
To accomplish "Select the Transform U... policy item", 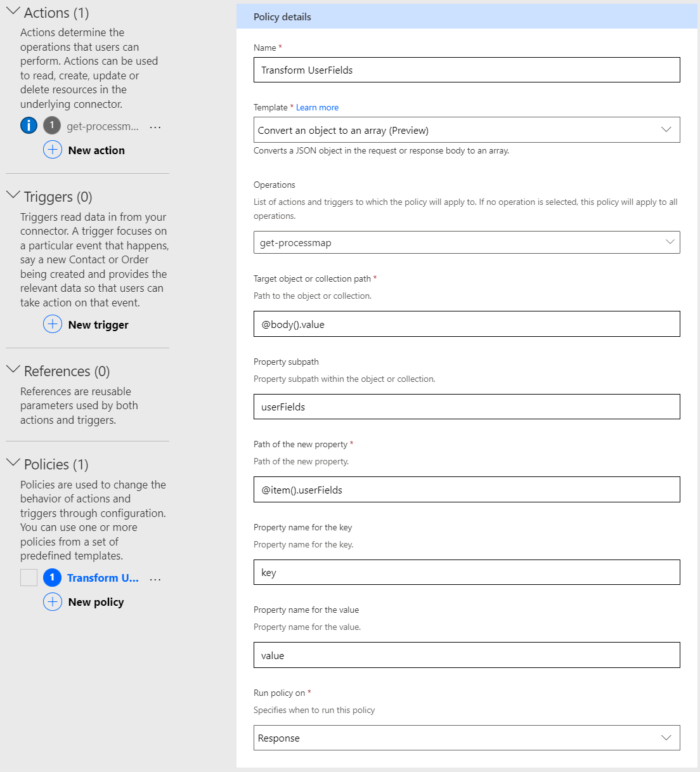I will (103, 578).
